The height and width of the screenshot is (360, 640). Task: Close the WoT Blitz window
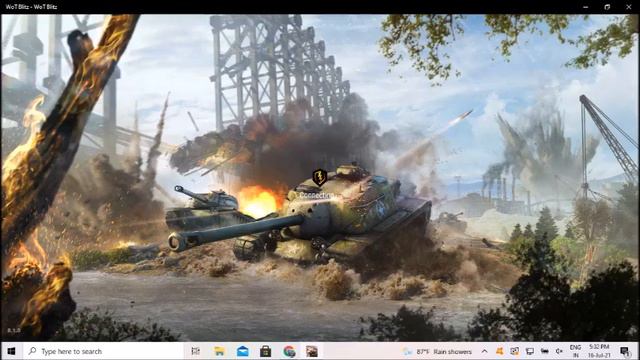click(x=629, y=7)
